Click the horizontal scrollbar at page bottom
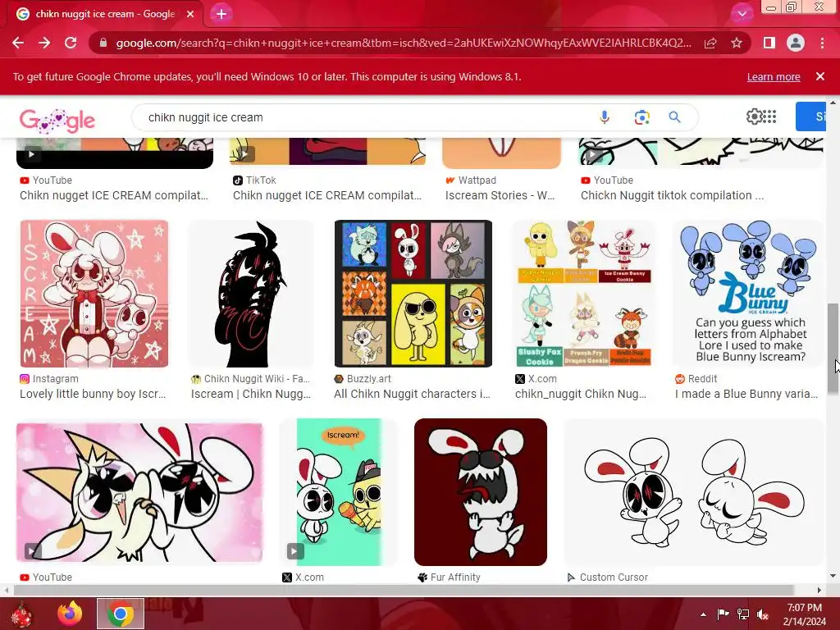 [403, 590]
